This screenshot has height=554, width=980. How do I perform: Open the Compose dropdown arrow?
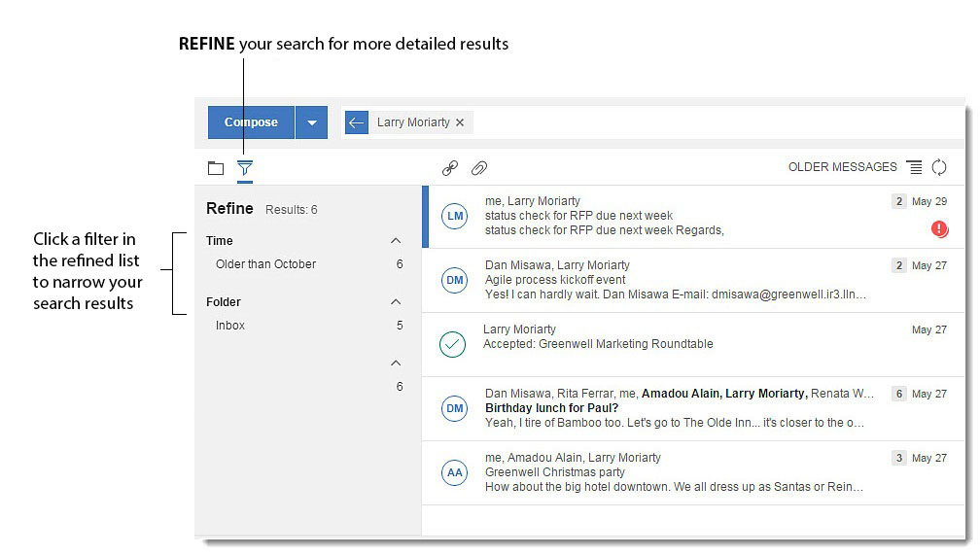click(x=311, y=122)
